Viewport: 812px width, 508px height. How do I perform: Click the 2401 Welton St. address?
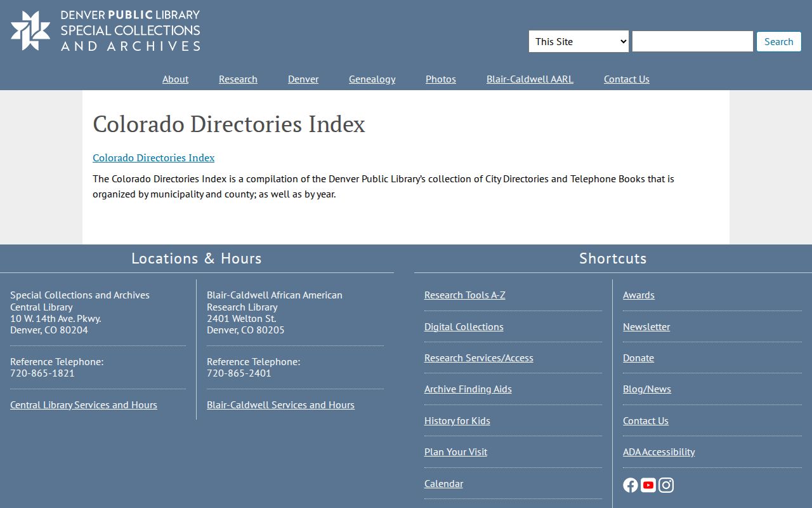(x=242, y=318)
